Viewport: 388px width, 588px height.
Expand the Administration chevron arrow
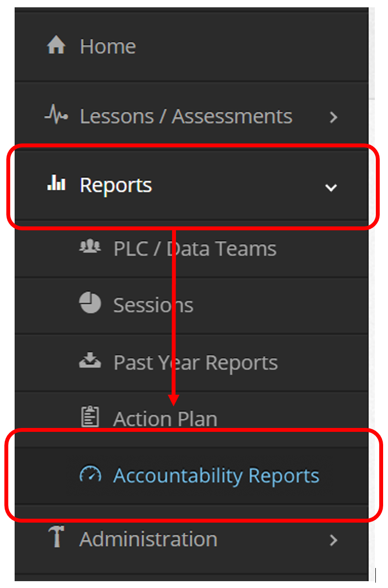coord(333,540)
